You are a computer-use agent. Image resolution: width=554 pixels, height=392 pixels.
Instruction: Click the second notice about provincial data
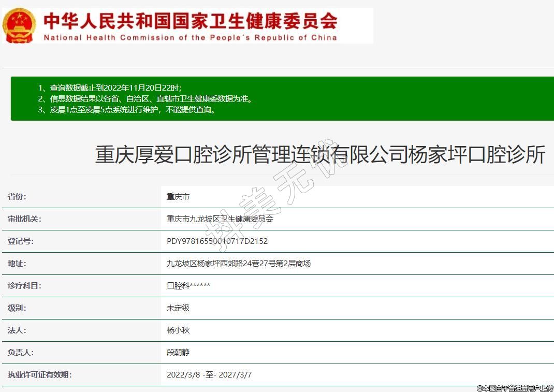tap(145, 98)
